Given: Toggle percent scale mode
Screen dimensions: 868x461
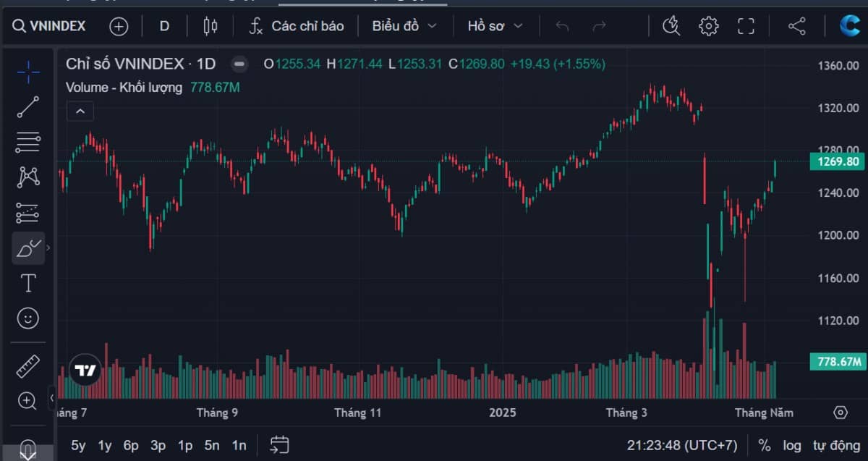Looking at the screenshot, I should click(x=764, y=445).
